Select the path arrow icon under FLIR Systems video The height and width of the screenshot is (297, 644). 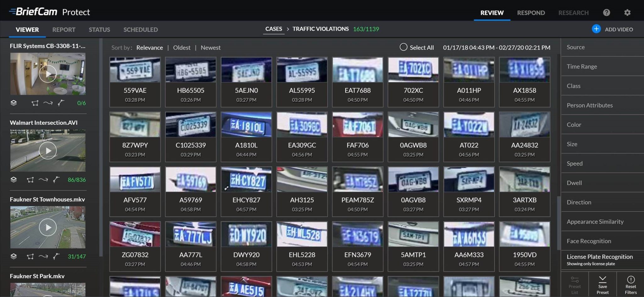click(47, 103)
